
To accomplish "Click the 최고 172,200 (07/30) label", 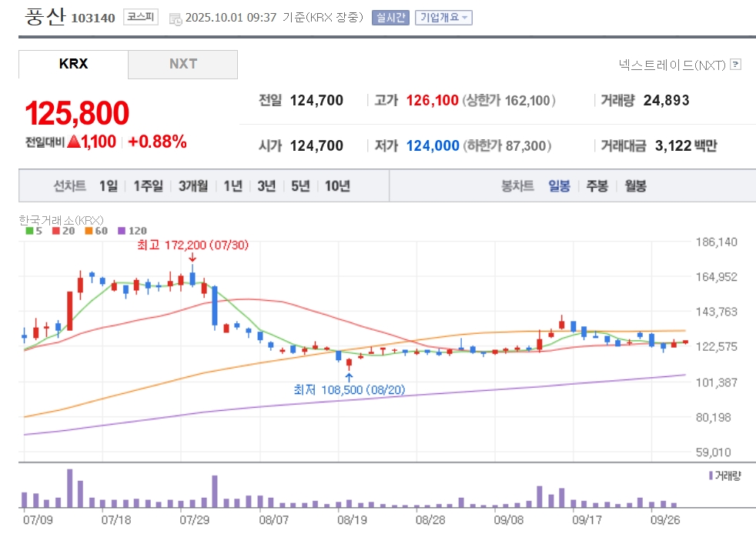I will click(193, 245).
